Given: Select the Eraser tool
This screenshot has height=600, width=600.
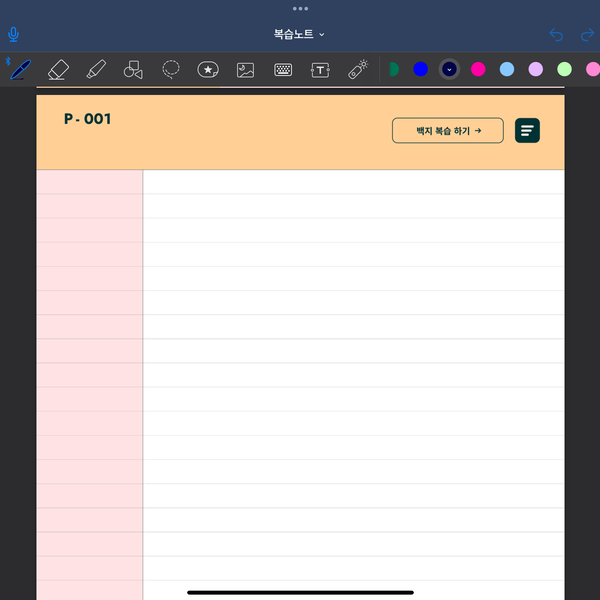Looking at the screenshot, I should point(59,70).
